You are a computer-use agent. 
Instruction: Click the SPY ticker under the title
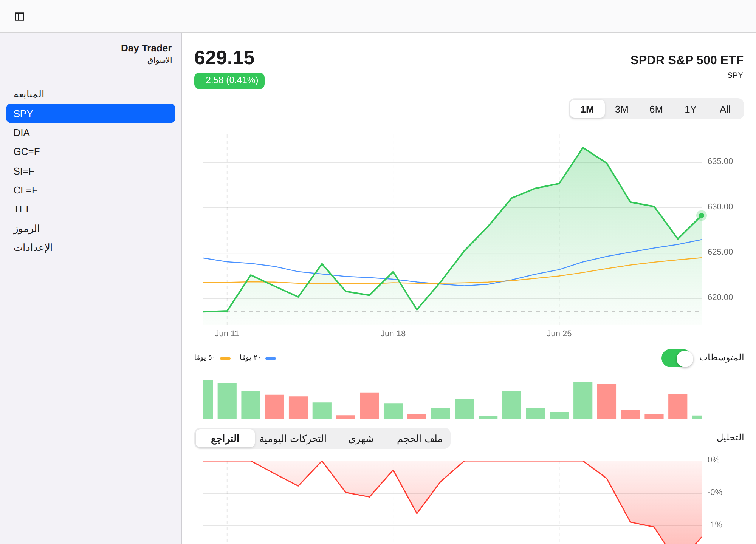(735, 75)
